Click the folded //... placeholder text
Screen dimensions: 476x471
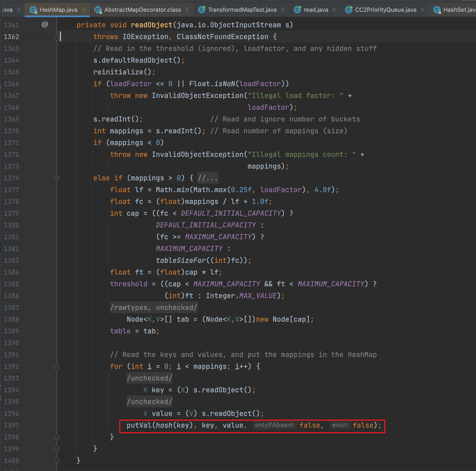pos(208,178)
